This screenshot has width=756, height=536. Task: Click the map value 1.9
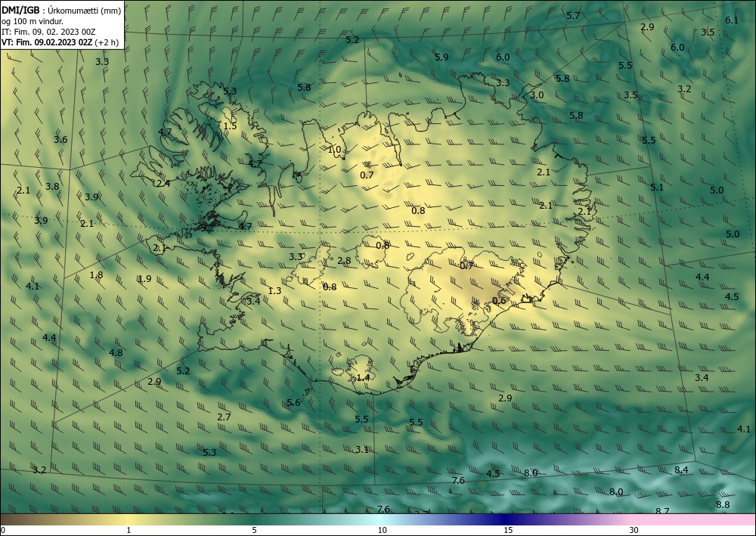tap(144, 279)
